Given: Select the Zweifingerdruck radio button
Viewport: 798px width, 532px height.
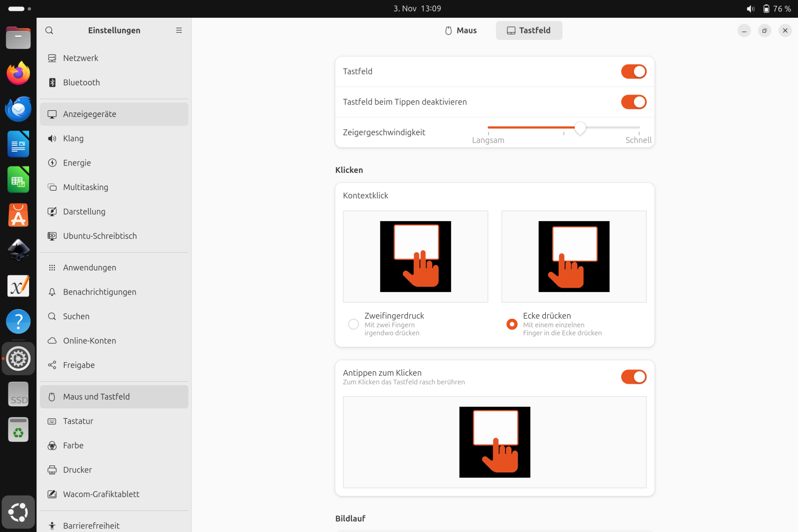Looking at the screenshot, I should [353, 324].
